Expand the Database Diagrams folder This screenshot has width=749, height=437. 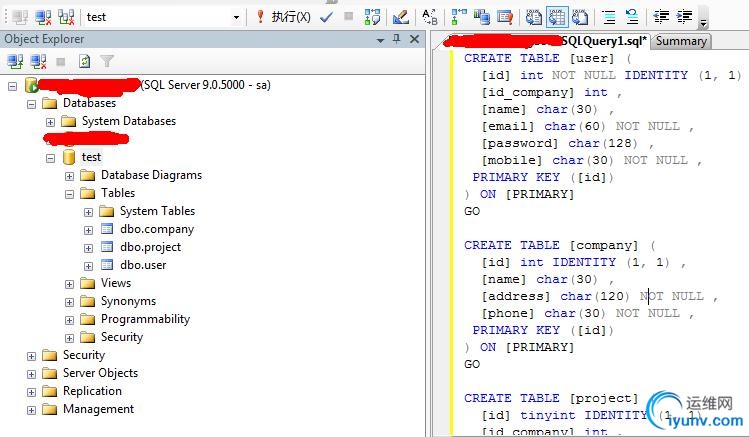pyautogui.click(x=70, y=176)
